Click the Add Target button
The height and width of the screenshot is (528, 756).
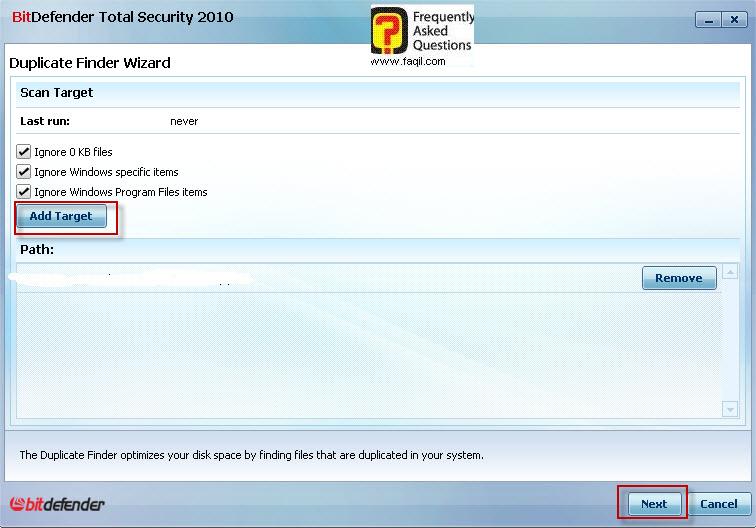click(x=61, y=216)
